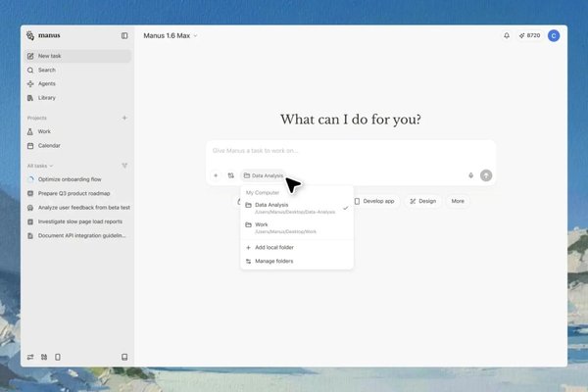This screenshot has height=392, width=588.
Task: Start a New task from the sidebar
Action: pos(77,56)
